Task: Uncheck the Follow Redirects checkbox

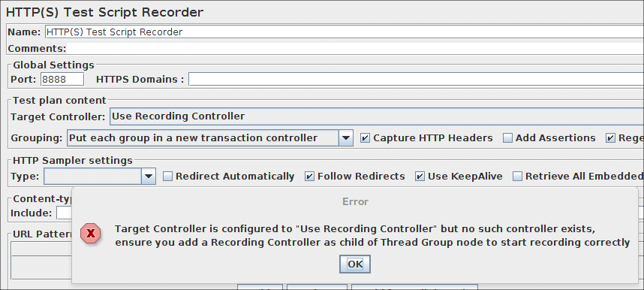Action: point(310,177)
